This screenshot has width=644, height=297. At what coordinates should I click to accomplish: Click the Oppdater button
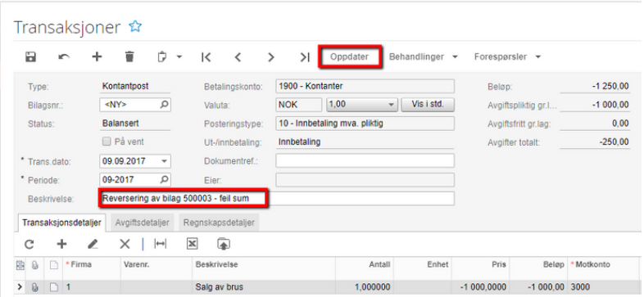pyautogui.click(x=350, y=57)
